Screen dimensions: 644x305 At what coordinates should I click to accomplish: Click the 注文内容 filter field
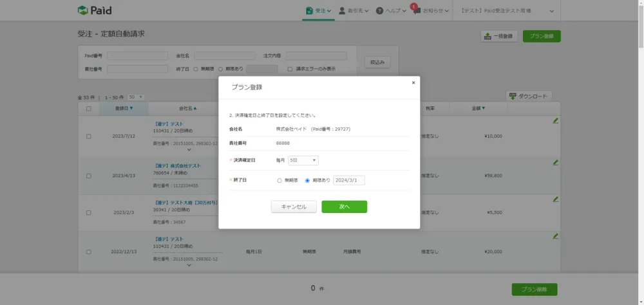(316, 56)
